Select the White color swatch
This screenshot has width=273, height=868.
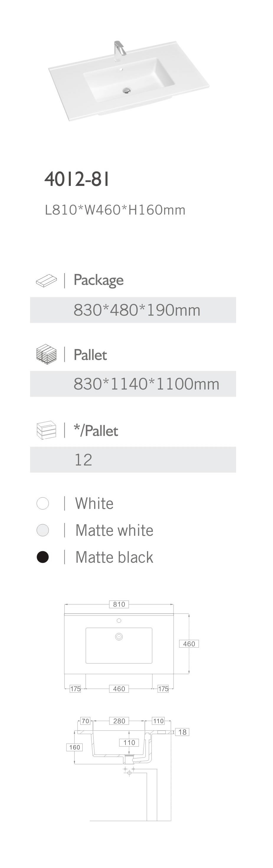(x=43, y=503)
